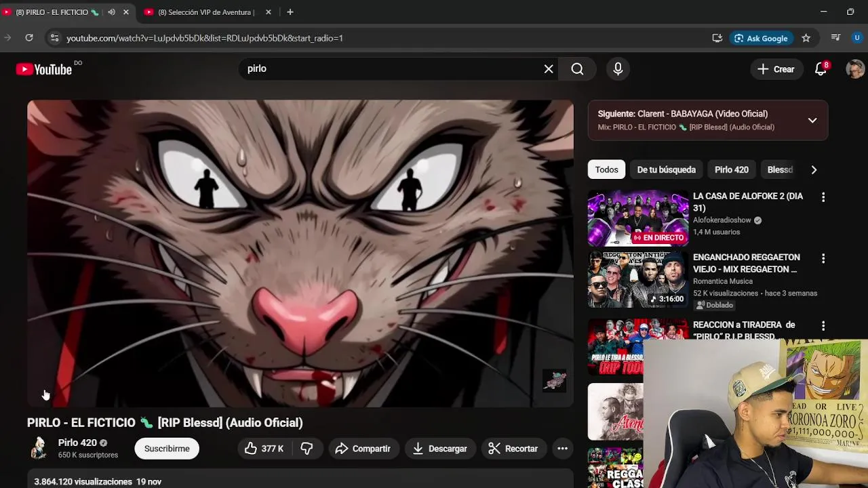
Task: Click the video title PIRLO - EL FICTICIO
Action: coord(165,422)
